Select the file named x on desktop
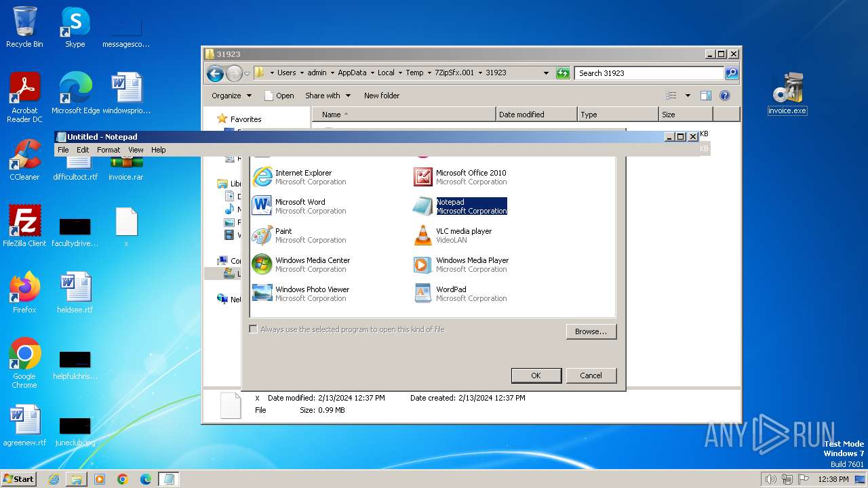This screenshot has height=488, width=868. 126,226
